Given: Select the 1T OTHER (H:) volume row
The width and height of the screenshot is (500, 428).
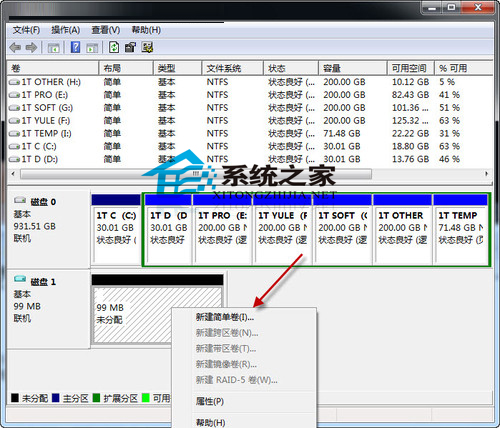Looking at the screenshot, I should (x=250, y=82).
